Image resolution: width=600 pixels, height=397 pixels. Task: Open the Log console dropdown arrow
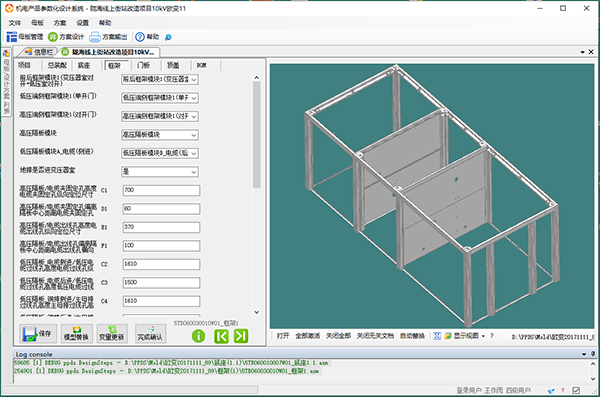584,354
